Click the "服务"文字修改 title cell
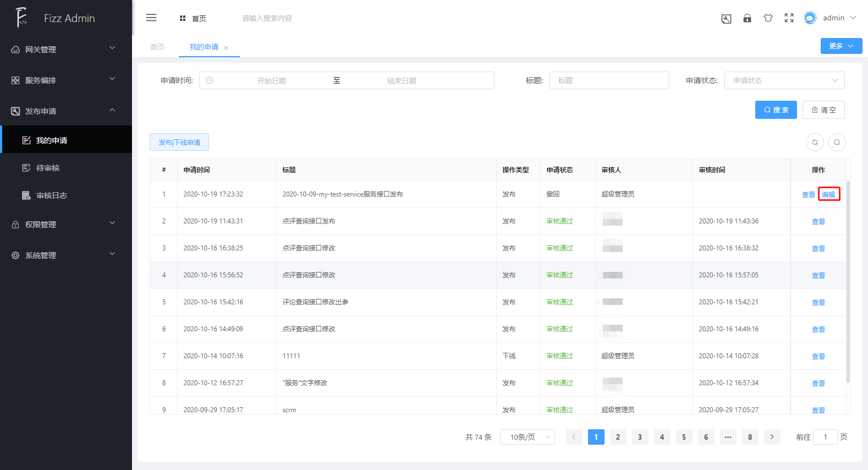Screen dimensions: 868x470 point(305,383)
